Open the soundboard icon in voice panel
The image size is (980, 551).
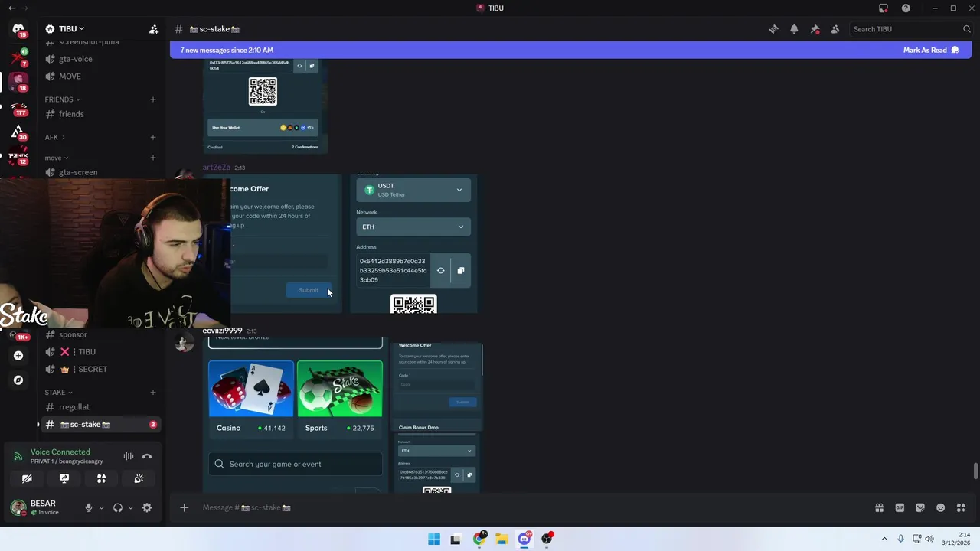[139, 478]
